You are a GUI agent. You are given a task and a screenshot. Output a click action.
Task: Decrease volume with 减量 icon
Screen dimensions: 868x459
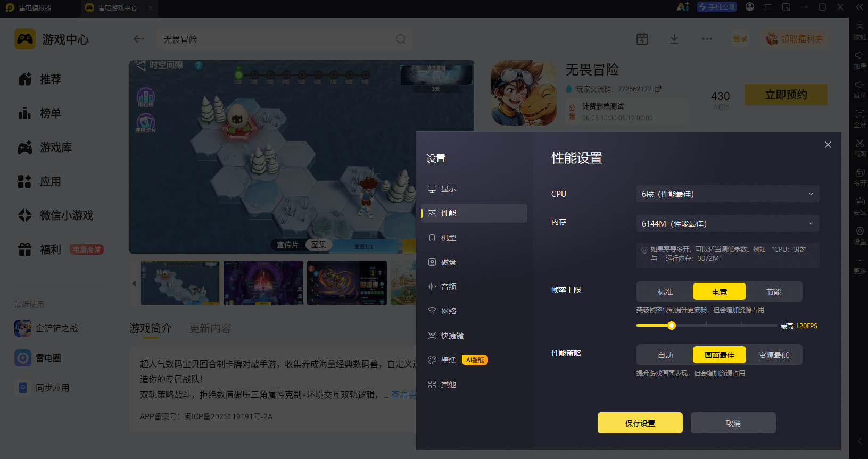[860, 90]
